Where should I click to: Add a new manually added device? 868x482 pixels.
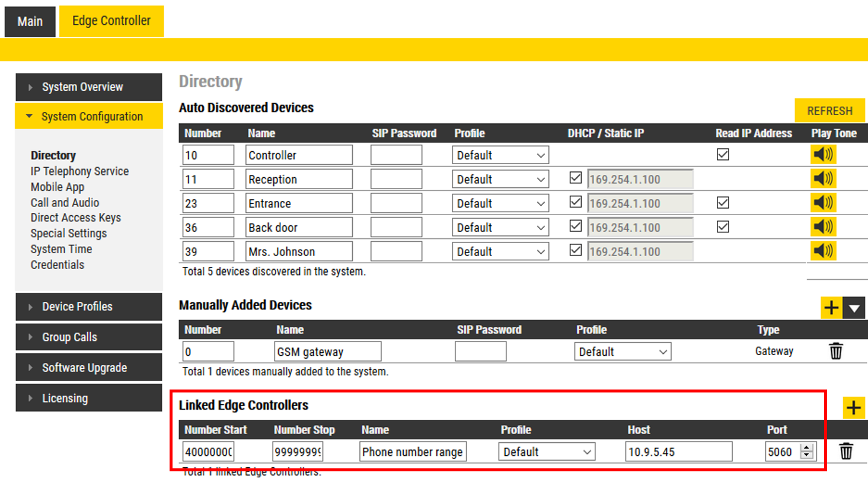(x=831, y=308)
